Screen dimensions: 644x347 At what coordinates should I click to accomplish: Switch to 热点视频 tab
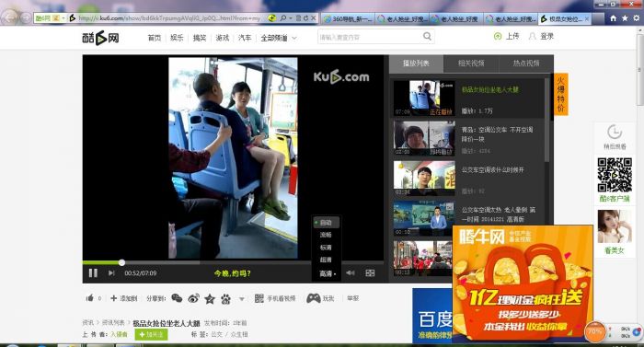tap(526, 64)
